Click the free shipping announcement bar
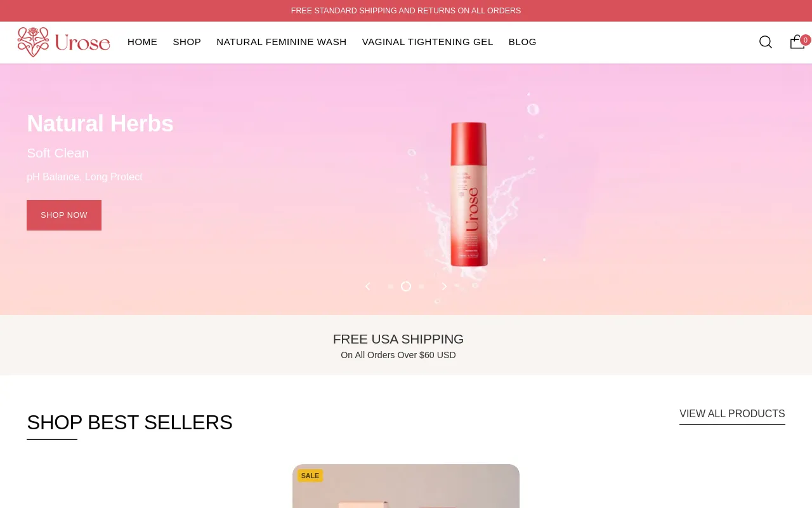The image size is (812, 508). 406,11
